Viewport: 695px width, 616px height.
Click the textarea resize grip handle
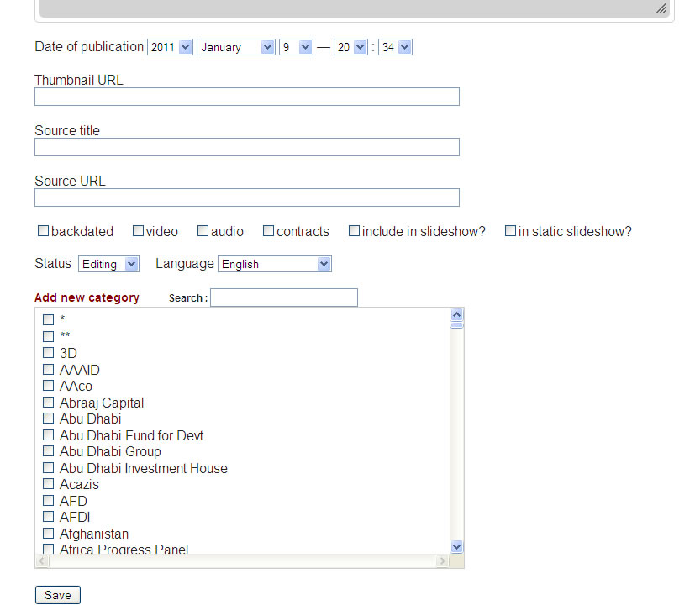[661, 9]
